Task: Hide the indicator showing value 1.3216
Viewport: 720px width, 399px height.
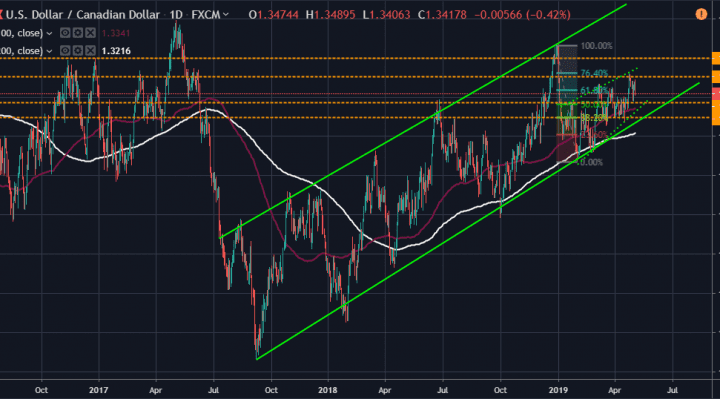Action: tap(65, 51)
